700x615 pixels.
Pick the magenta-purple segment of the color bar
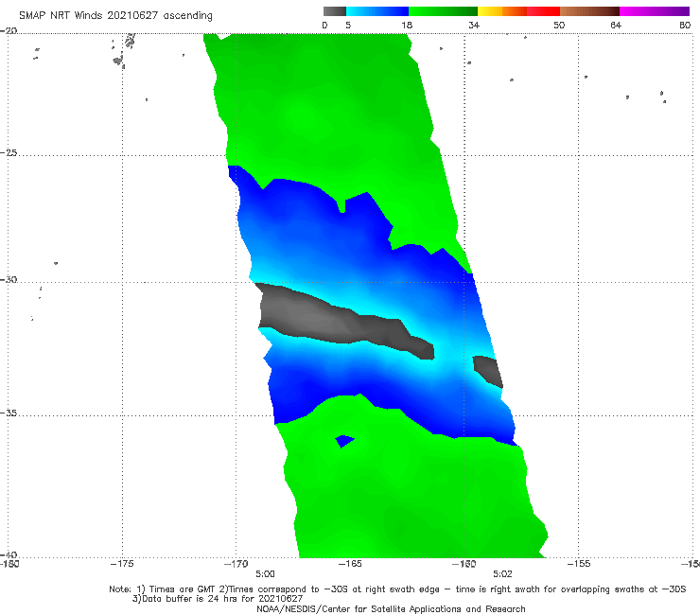(655, 11)
